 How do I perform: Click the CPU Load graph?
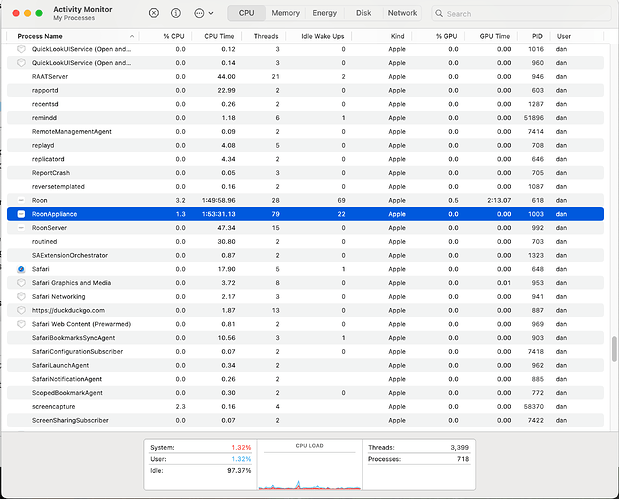tap(310, 469)
